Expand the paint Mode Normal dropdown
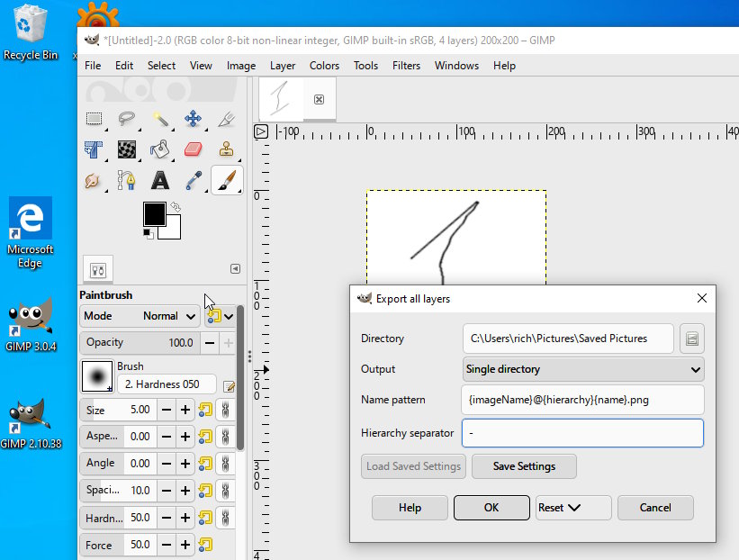The height and width of the screenshot is (560, 739). tap(140, 316)
